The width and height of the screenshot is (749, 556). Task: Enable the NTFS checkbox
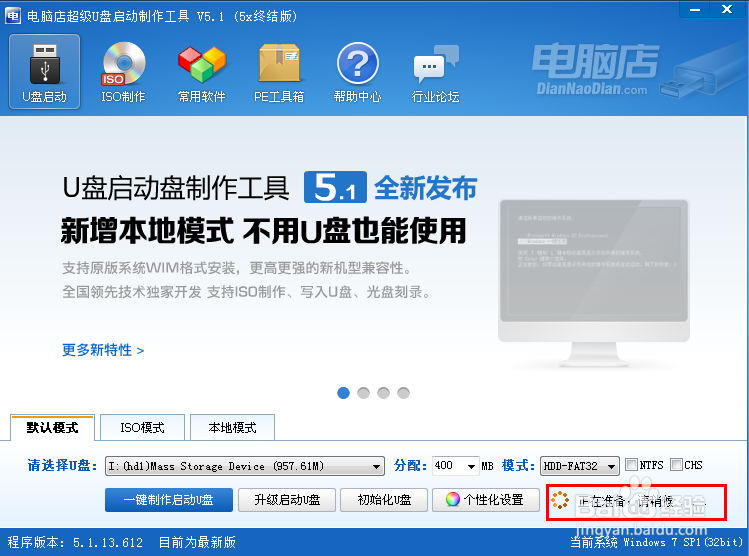[631, 464]
